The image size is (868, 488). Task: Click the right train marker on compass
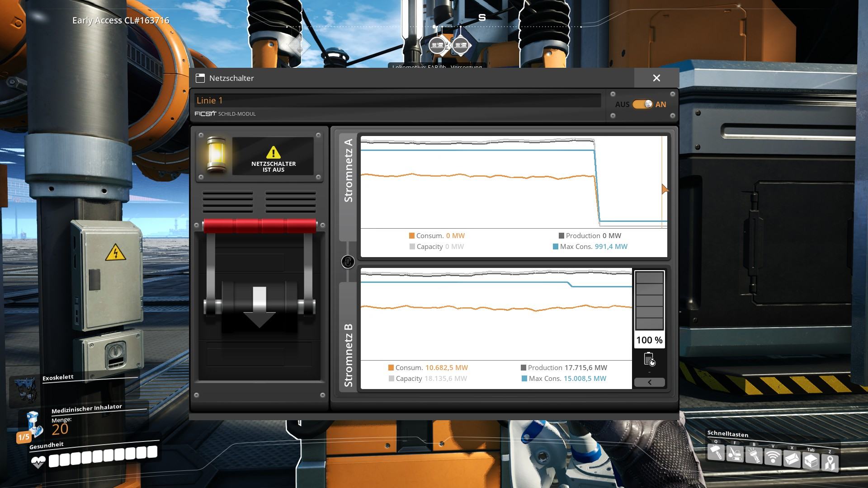point(460,45)
